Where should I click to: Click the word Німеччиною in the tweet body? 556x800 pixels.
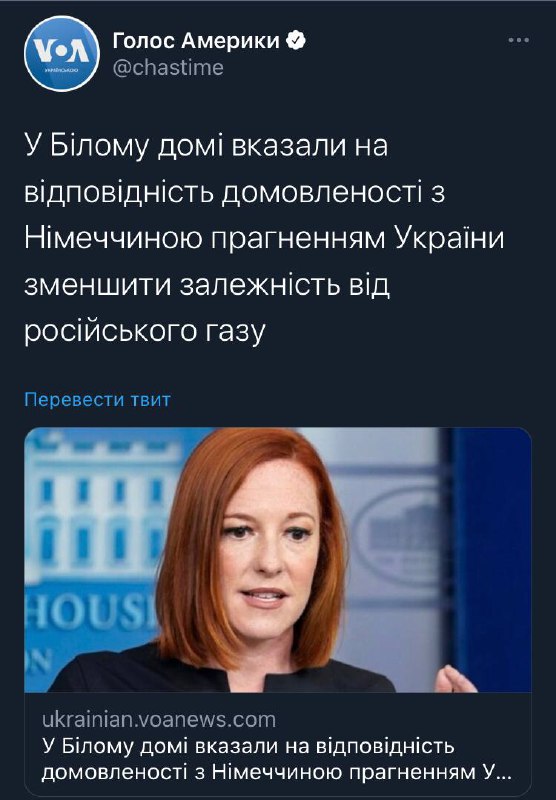pos(115,238)
